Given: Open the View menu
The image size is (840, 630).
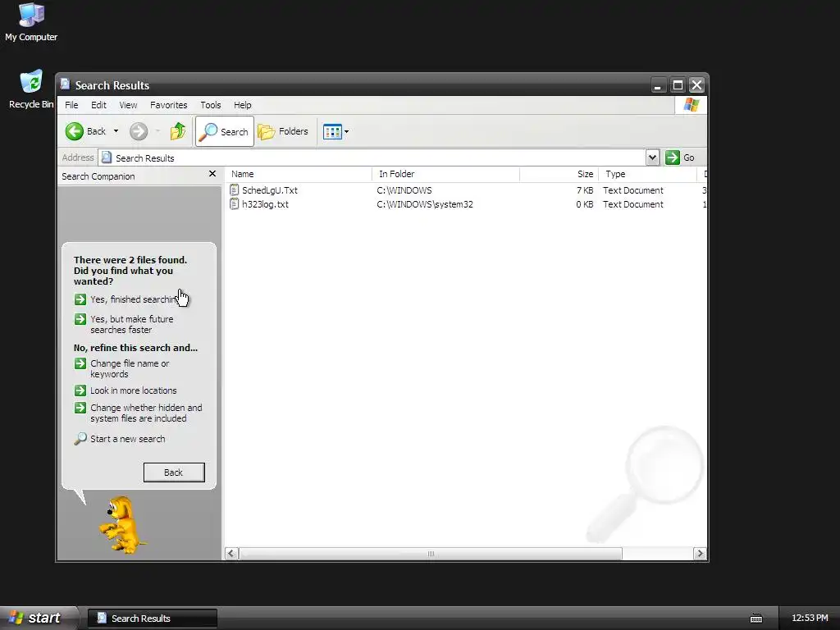Looking at the screenshot, I should [x=128, y=105].
